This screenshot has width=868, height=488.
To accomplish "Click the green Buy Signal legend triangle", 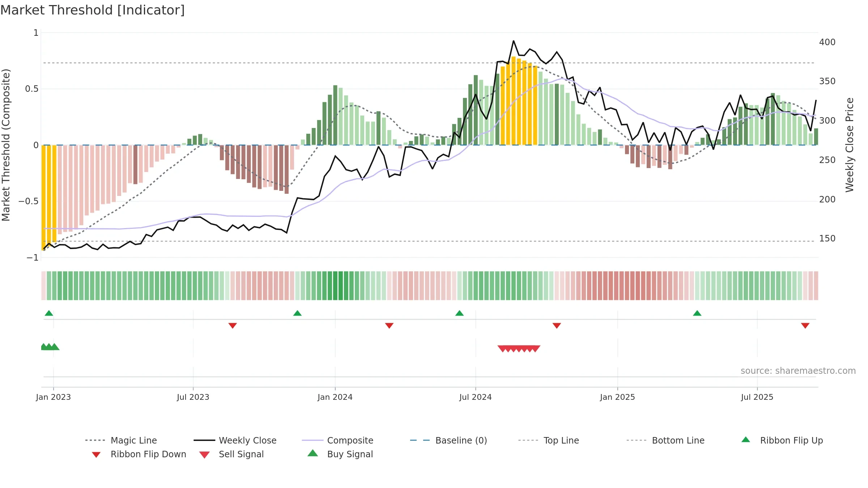I will (313, 453).
